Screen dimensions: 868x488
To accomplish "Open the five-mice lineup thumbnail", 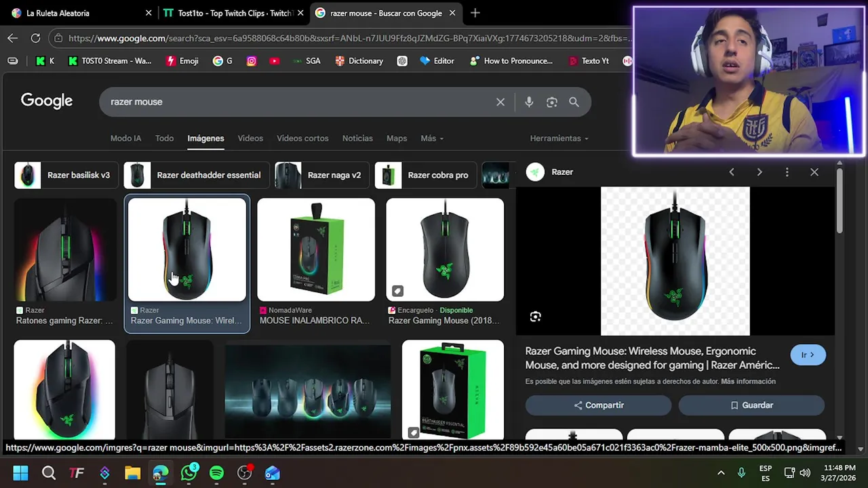I will coord(308,390).
